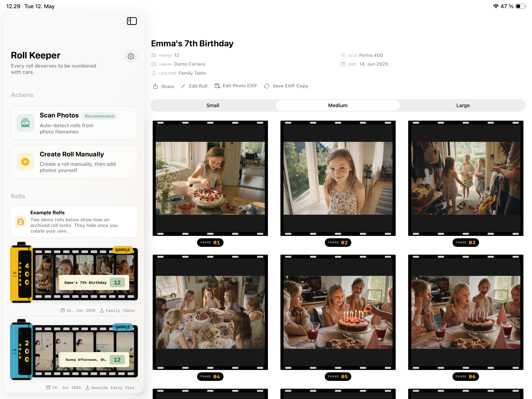
Task: Open frame 06 blowing candles photo
Action: (x=466, y=312)
